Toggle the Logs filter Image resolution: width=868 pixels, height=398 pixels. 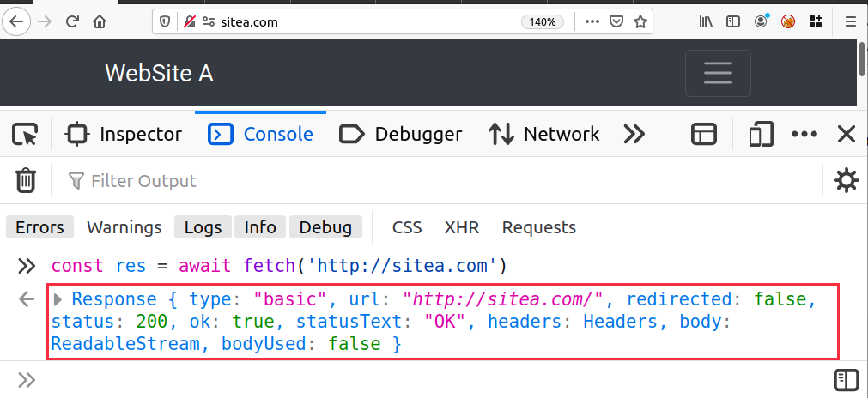click(x=203, y=227)
